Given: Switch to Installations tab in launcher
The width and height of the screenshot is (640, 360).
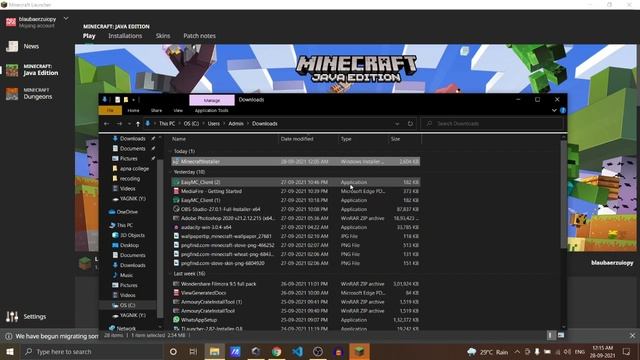Looking at the screenshot, I should coord(125,36).
